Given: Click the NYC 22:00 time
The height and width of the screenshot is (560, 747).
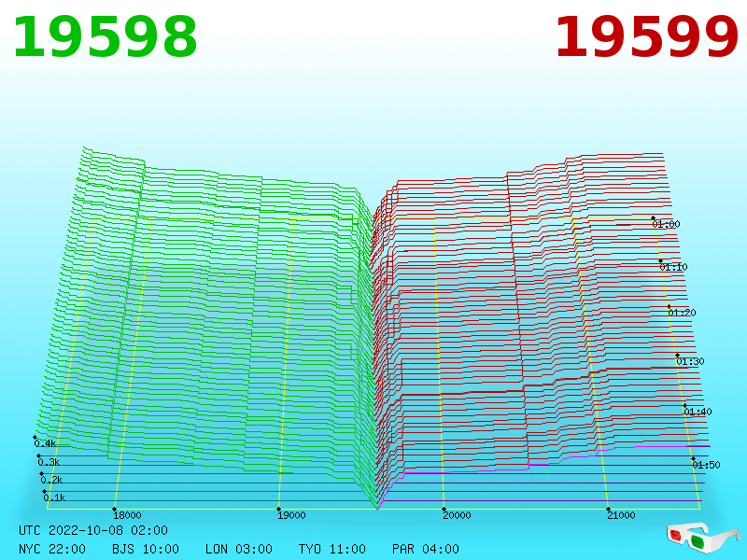Looking at the screenshot, I should pos(52,549).
